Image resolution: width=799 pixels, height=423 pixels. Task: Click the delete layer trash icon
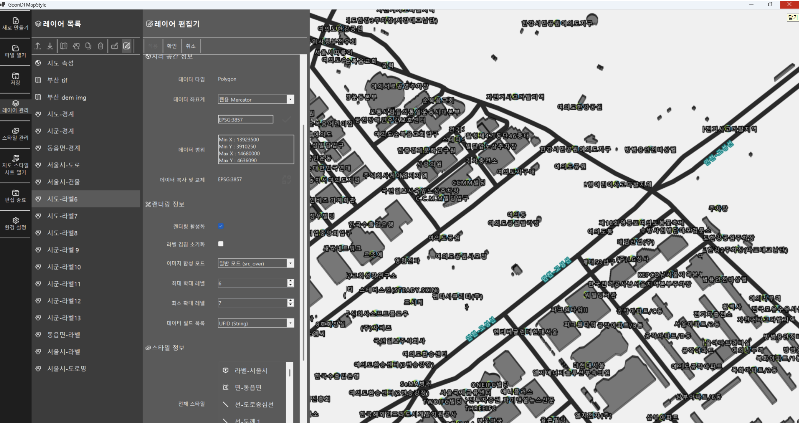(101, 46)
